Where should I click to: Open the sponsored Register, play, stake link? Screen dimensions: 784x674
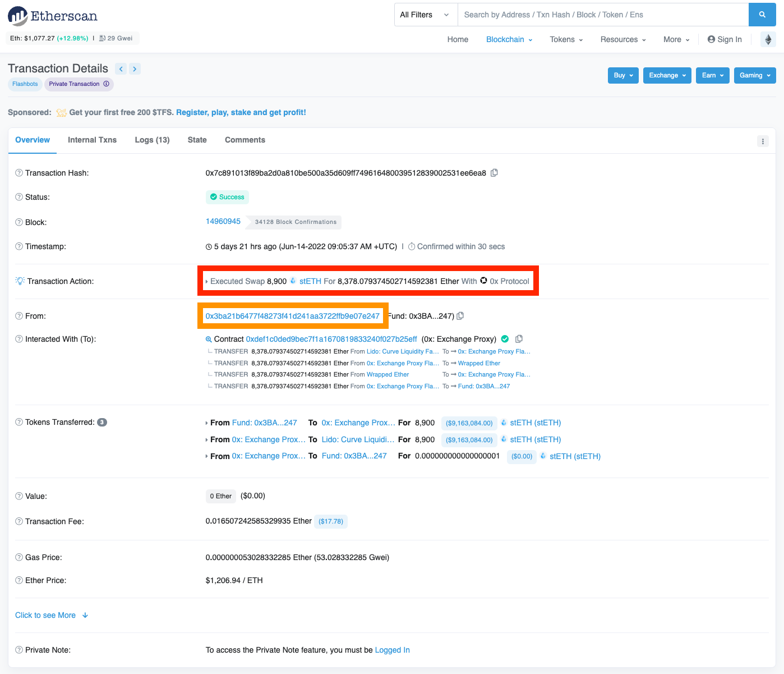241,112
